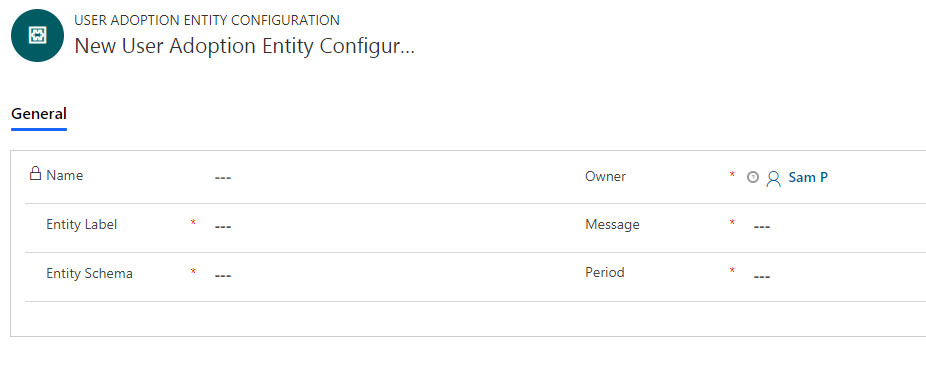926x379 pixels.
Task: Click the Entity Schema field label
Action: pyautogui.click(x=89, y=273)
